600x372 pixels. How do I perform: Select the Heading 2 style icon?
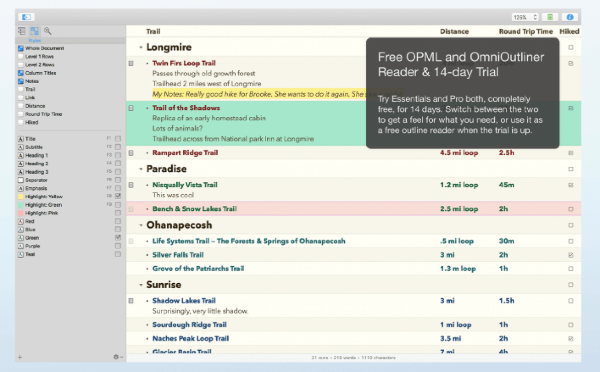click(21, 163)
